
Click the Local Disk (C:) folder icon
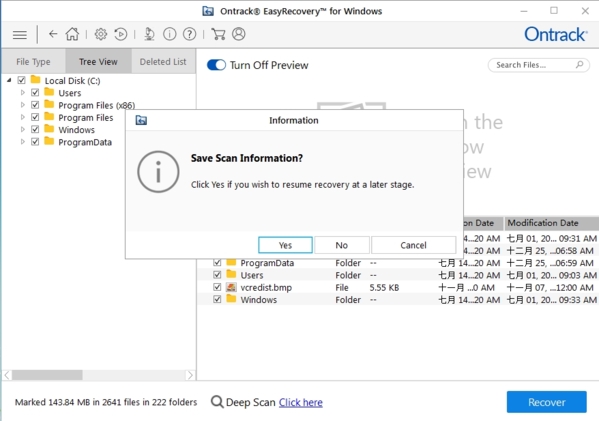click(x=36, y=80)
